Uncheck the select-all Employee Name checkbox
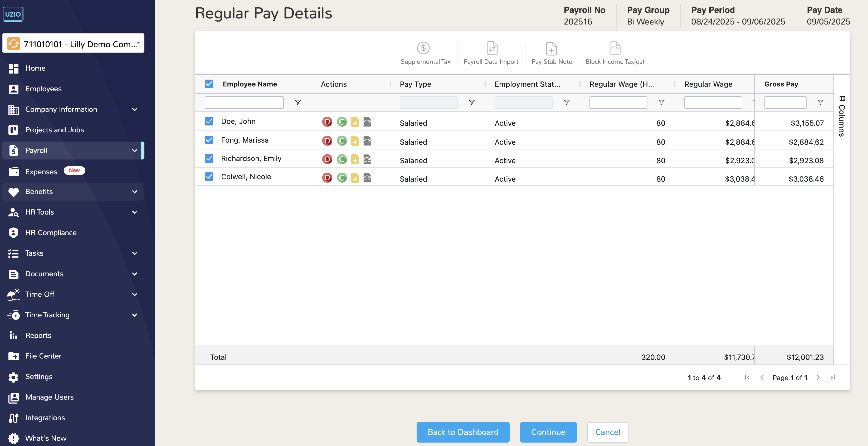Image resolution: width=868 pixels, height=446 pixels. (209, 84)
